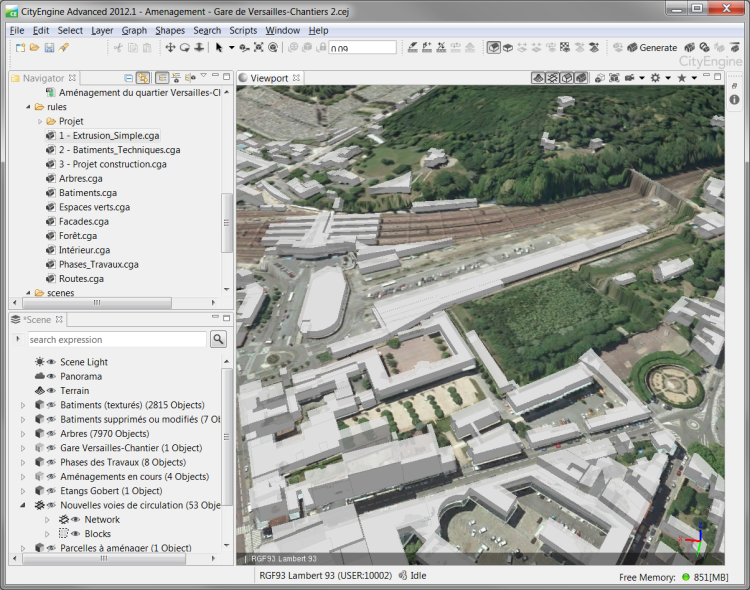This screenshot has width=750, height=590.
Task: Click the search expression input field
Action: 117,339
